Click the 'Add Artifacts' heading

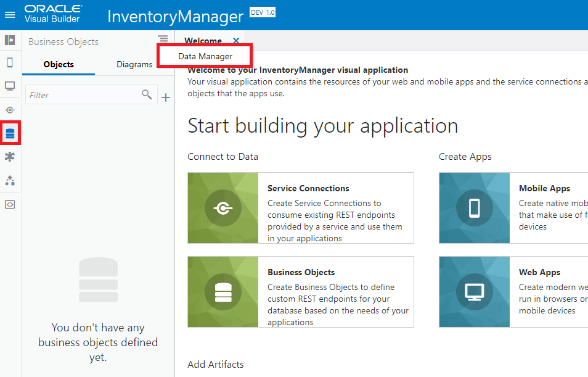[216, 364]
